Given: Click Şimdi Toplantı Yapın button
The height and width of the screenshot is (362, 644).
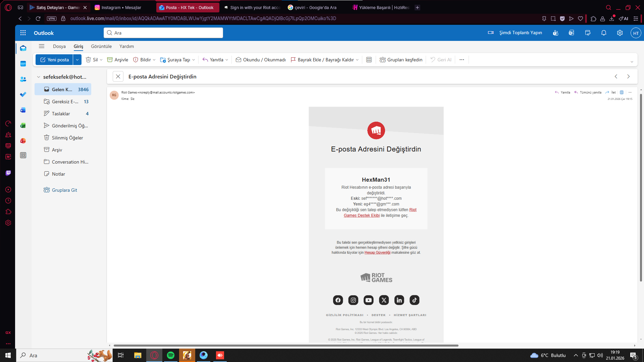Looking at the screenshot, I should coord(515,33).
